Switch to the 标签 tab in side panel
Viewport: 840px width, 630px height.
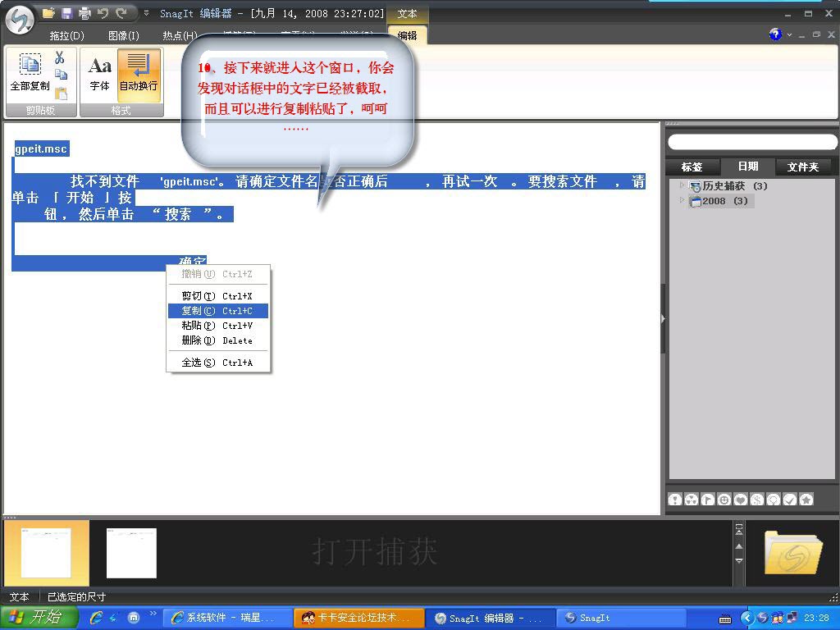692,167
